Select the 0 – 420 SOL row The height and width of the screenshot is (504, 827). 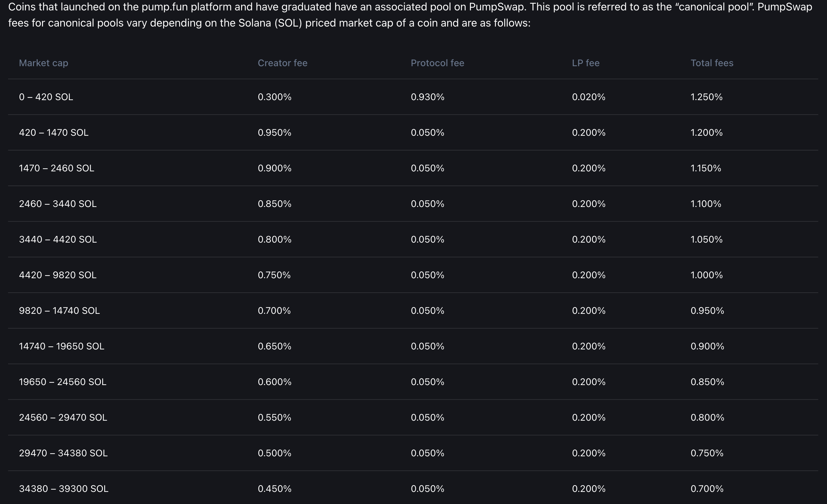[x=413, y=97]
